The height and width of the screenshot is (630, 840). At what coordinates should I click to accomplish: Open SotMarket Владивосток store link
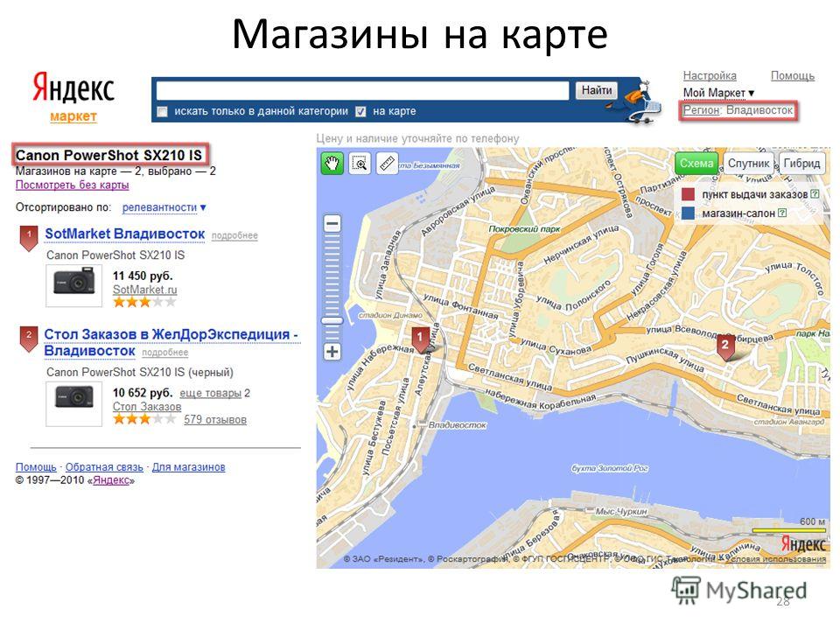[125, 234]
